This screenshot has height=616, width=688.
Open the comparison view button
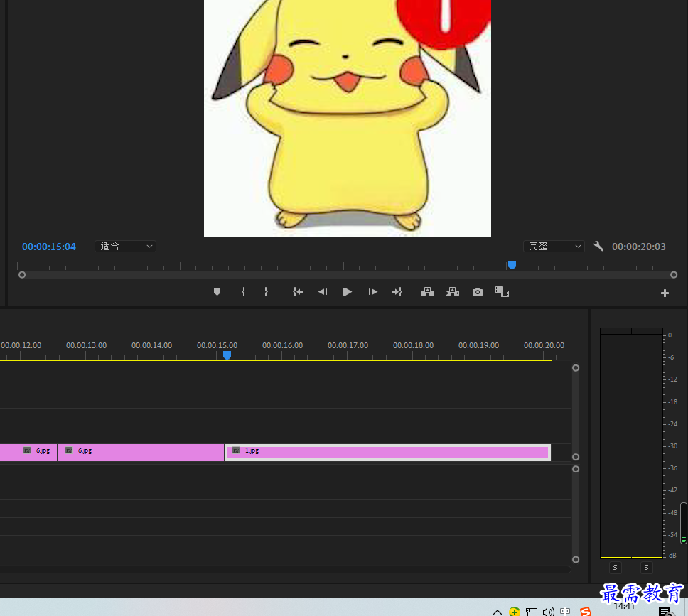click(502, 292)
